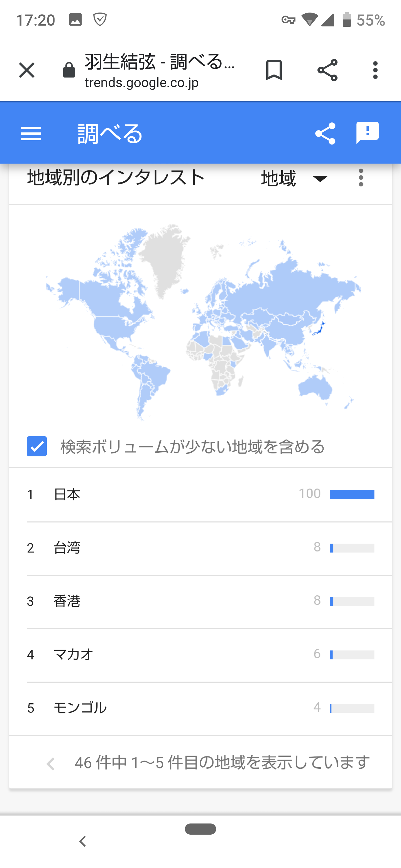Tap the マカオ list item
Screen dimensions: 401x868
[x=200, y=655]
